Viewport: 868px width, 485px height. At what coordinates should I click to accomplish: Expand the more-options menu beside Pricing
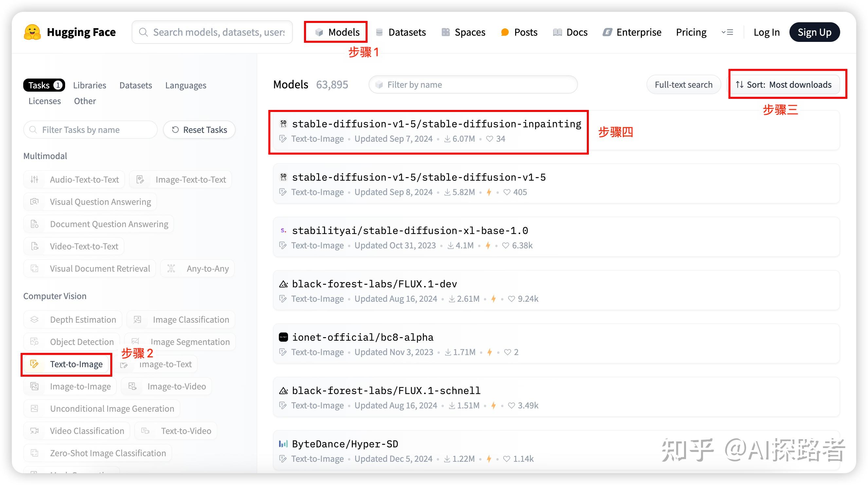[727, 32]
